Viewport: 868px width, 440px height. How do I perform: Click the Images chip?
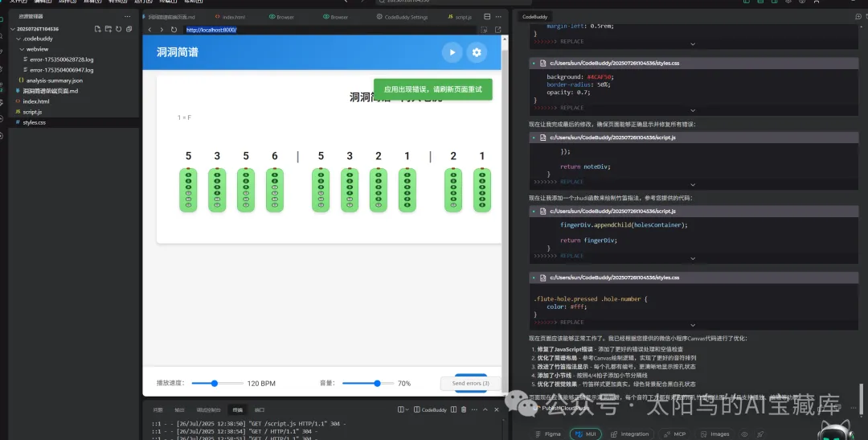click(x=714, y=434)
